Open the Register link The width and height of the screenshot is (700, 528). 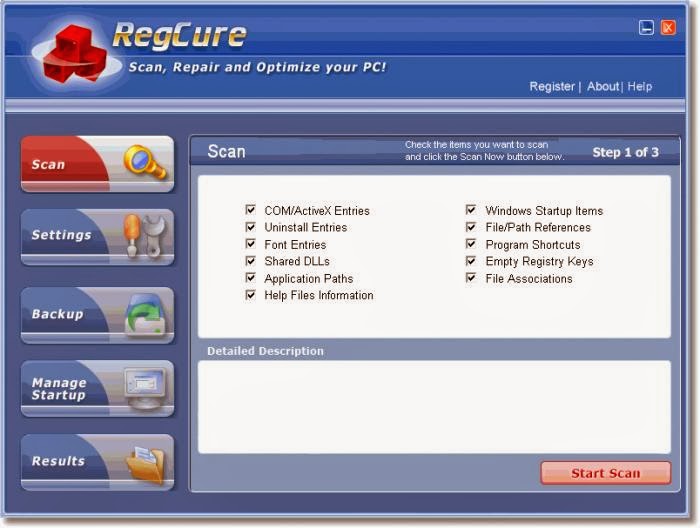pyautogui.click(x=552, y=87)
